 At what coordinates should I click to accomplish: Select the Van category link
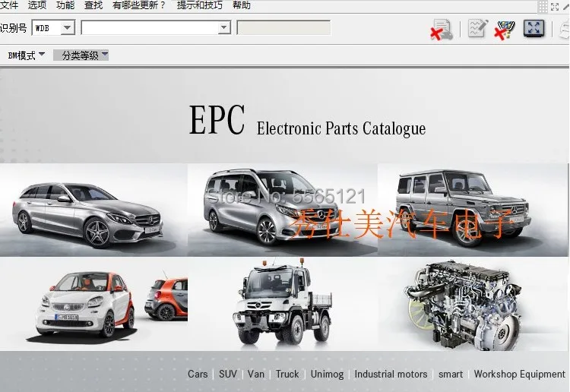click(x=256, y=374)
